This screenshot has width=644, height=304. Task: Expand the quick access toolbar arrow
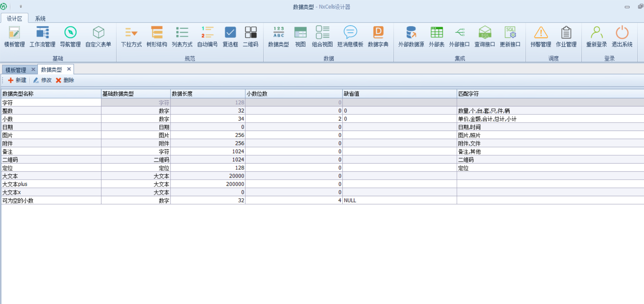coord(21,7)
